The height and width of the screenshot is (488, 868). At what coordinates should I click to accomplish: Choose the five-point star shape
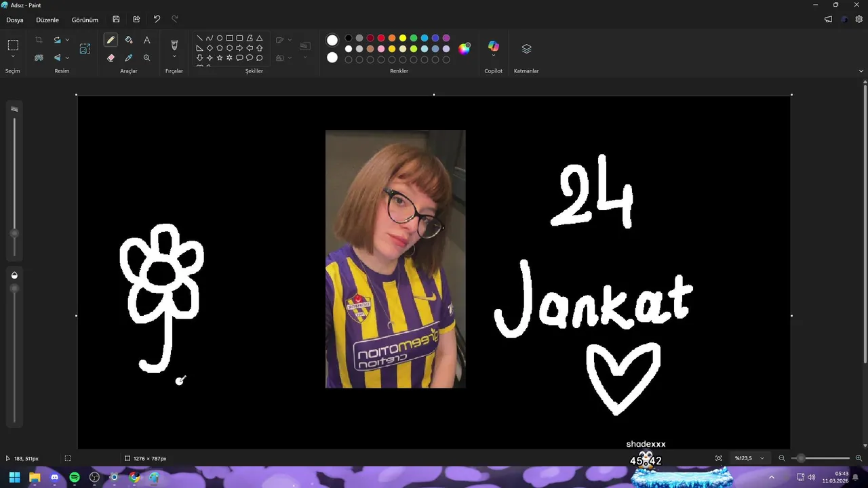coord(220,58)
